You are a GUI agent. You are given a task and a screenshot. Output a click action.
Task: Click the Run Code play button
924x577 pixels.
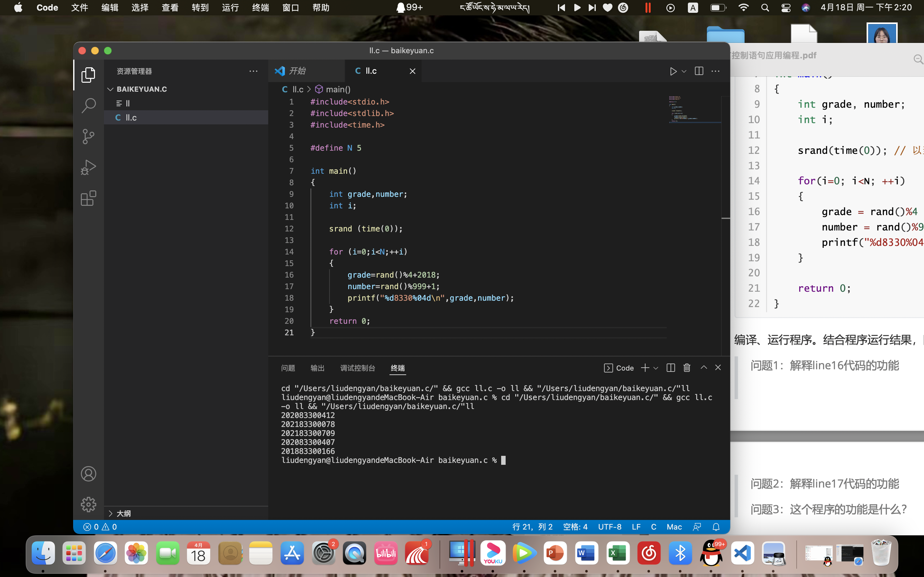tap(673, 71)
